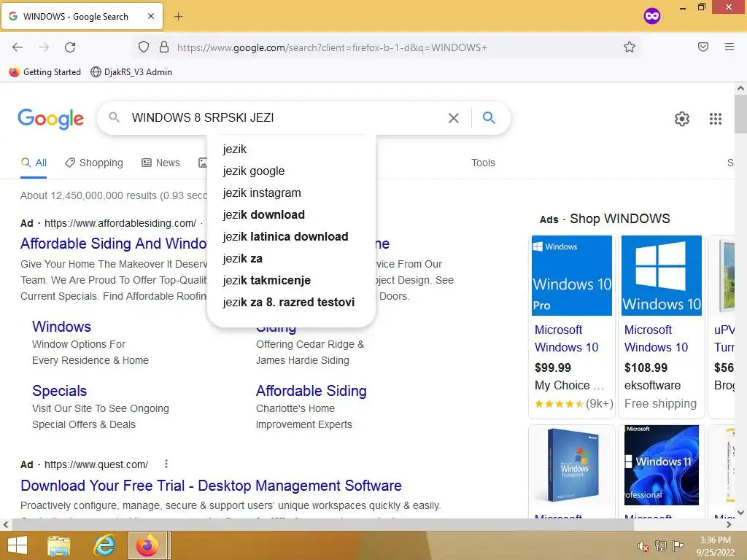Viewport: 747px width, 560px height.
Task: Click vertical scrollbar up arrow
Action: 740,88
